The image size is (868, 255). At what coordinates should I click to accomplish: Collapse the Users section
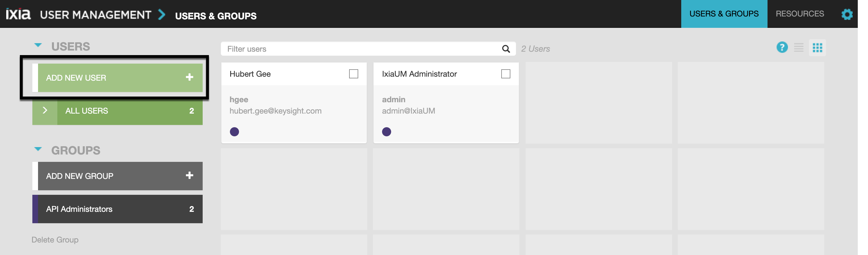(x=38, y=45)
